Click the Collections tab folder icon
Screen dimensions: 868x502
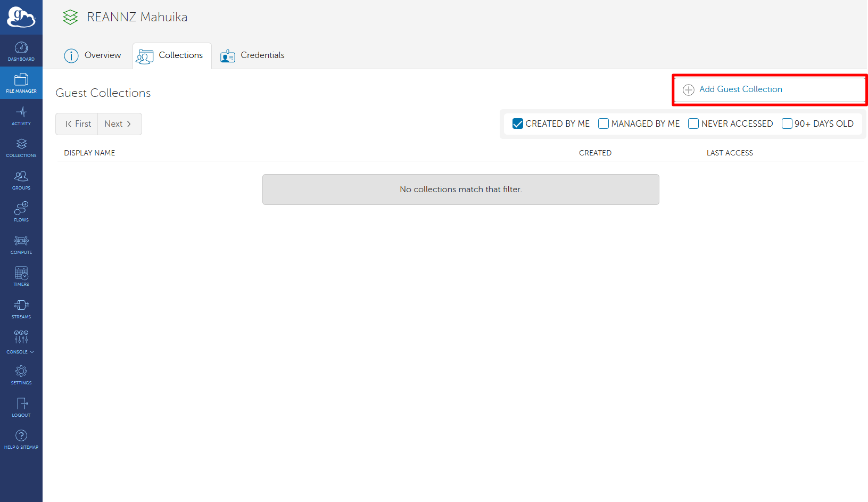145,56
